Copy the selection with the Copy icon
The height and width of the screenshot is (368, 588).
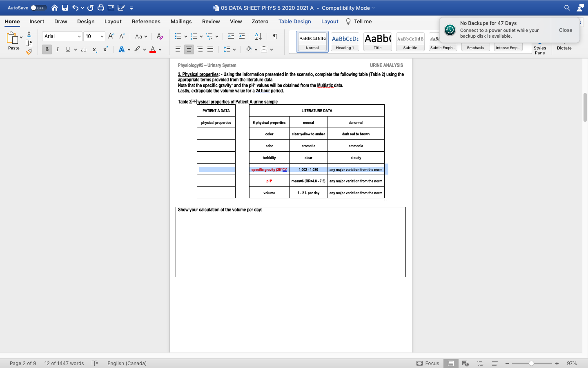coord(29,43)
